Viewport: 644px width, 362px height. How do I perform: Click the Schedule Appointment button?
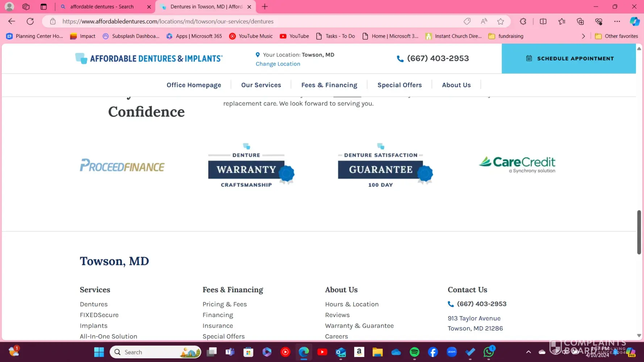point(569,59)
